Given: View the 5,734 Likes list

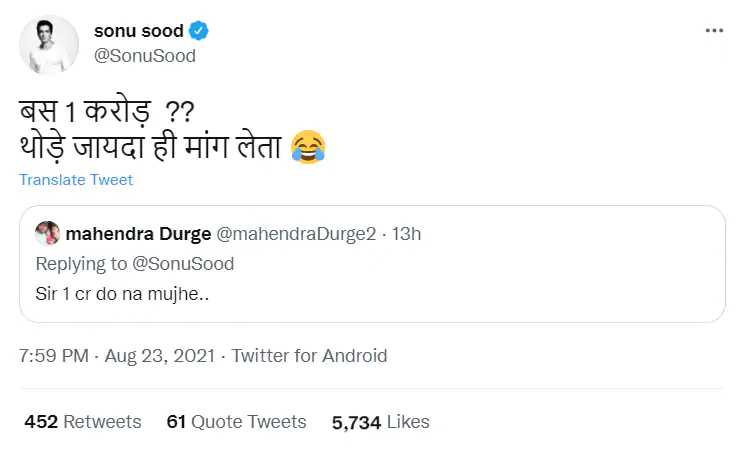Looking at the screenshot, I should point(381,422).
